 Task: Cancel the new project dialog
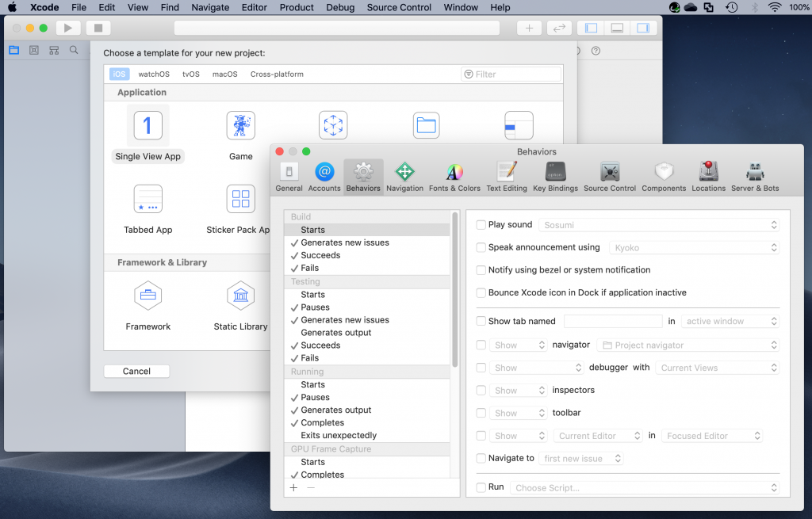[136, 371]
